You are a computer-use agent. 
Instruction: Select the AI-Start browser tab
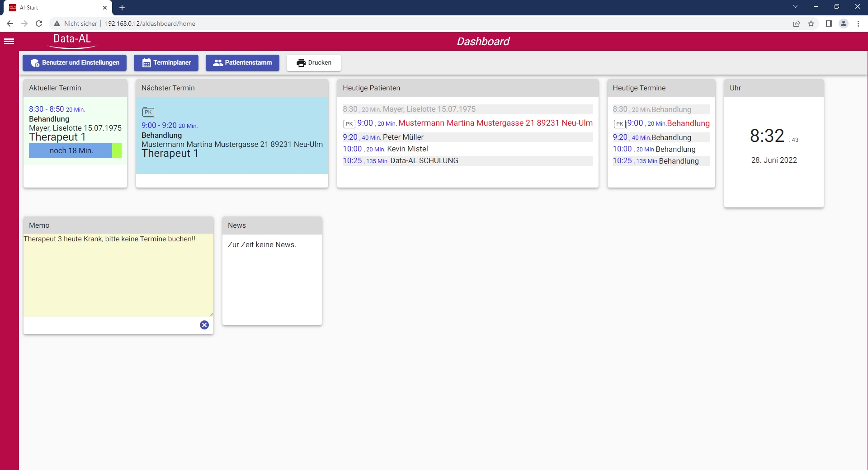(x=58, y=8)
